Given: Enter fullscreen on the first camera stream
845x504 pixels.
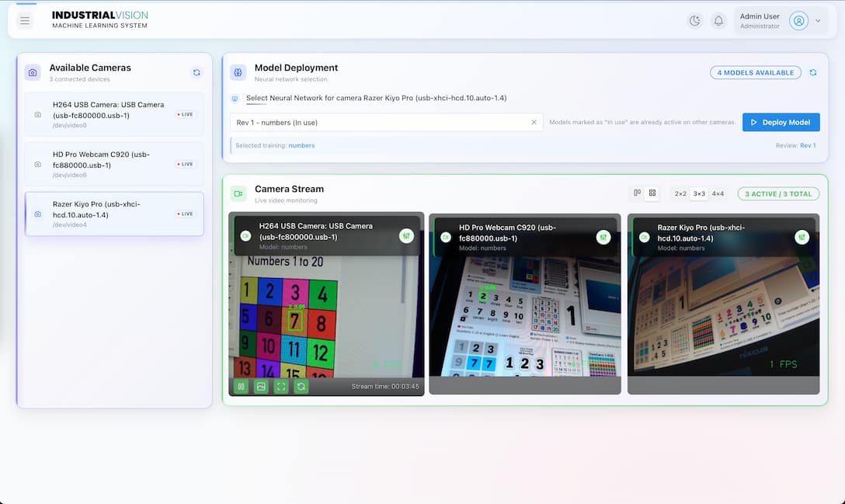Looking at the screenshot, I should point(280,386).
